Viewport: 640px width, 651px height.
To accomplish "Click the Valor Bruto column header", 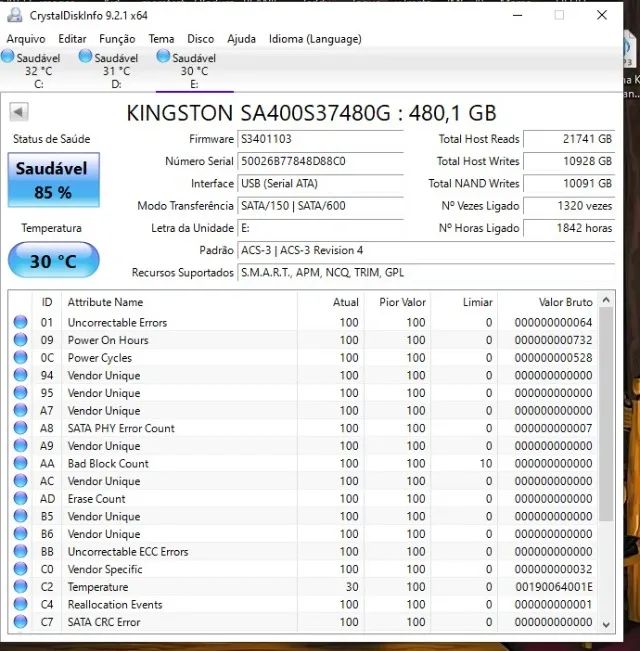I will tap(547, 302).
